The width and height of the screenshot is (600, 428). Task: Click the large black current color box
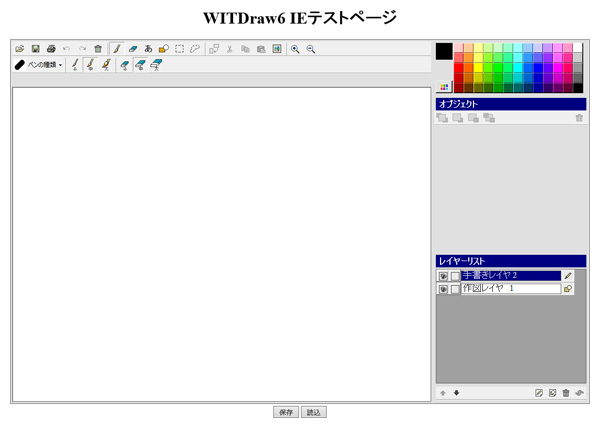click(444, 51)
